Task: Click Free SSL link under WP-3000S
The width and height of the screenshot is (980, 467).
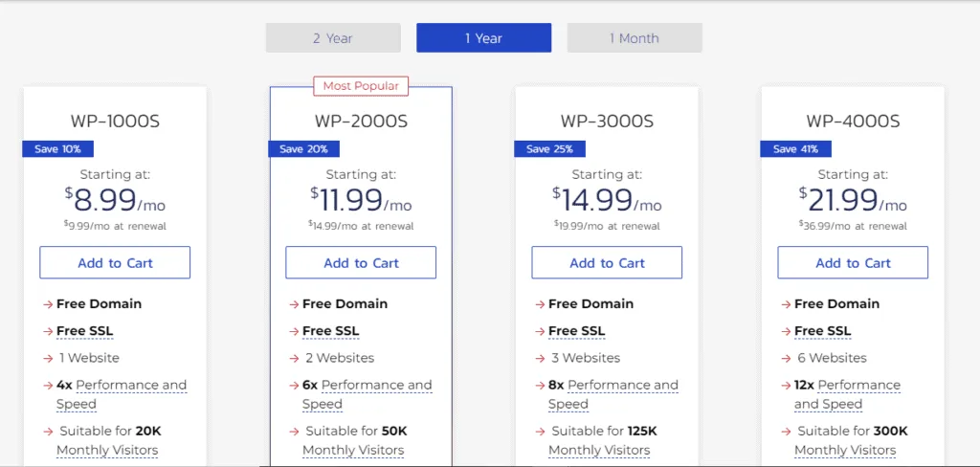Action: 577,331
